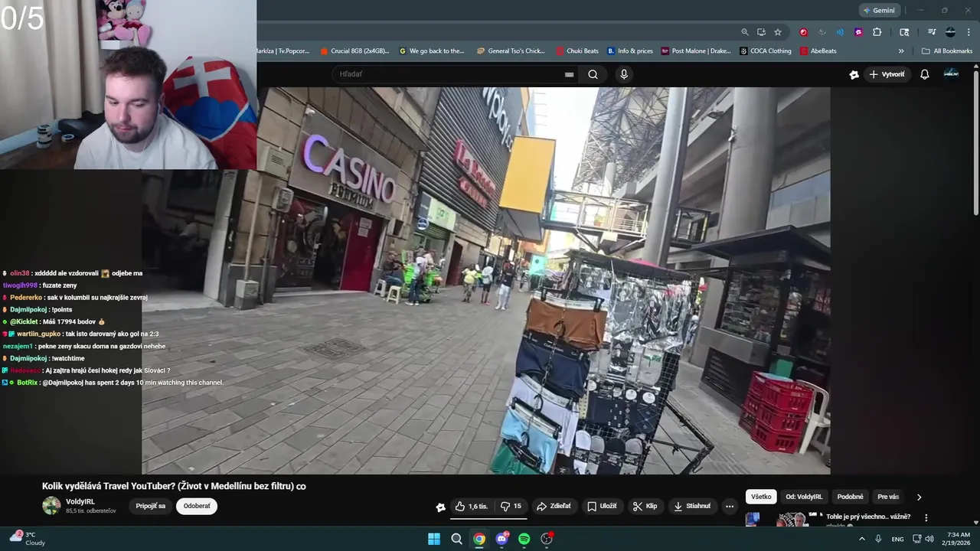Open the COCA Clothing bookmark
This screenshot has height=551, width=980.
pyautogui.click(x=766, y=51)
